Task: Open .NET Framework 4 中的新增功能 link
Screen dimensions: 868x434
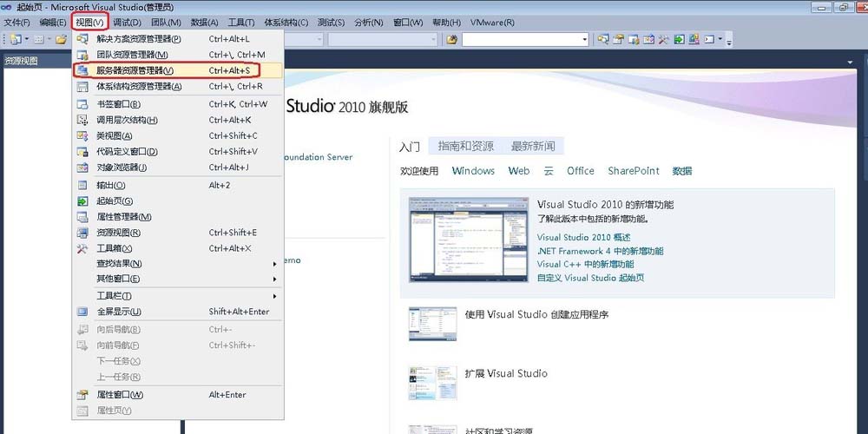Action: coord(600,251)
